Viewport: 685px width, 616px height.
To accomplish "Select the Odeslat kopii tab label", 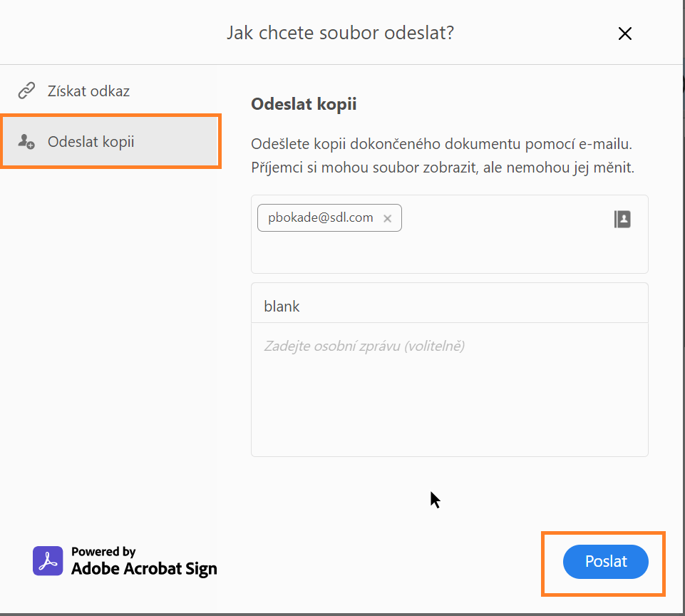I will tap(91, 141).
